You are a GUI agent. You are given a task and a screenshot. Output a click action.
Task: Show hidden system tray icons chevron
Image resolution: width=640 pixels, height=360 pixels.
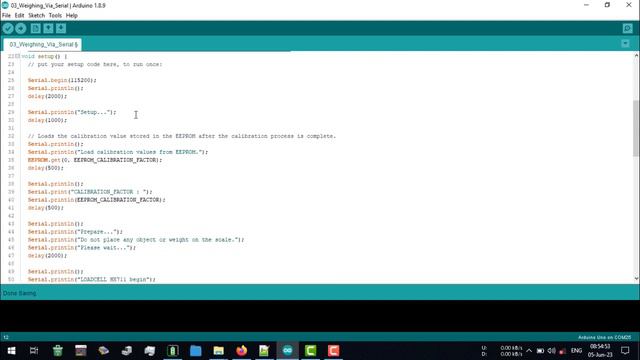(x=529, y=351)
